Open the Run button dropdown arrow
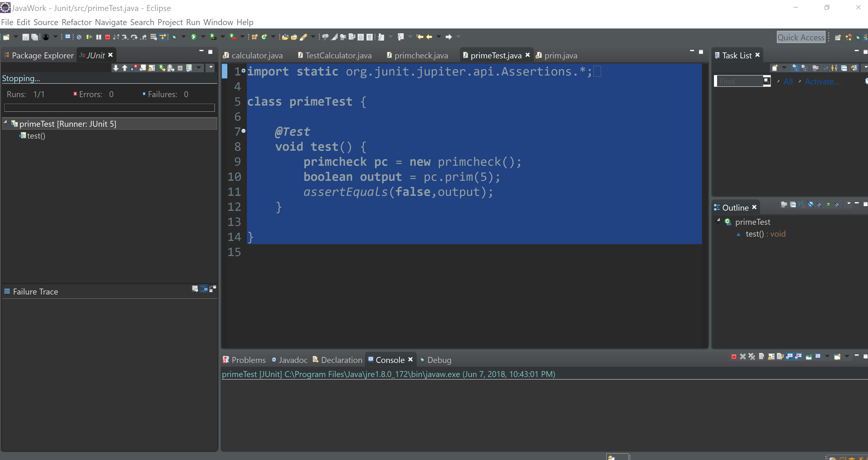 pyautogui.click(x=203, y=37)
